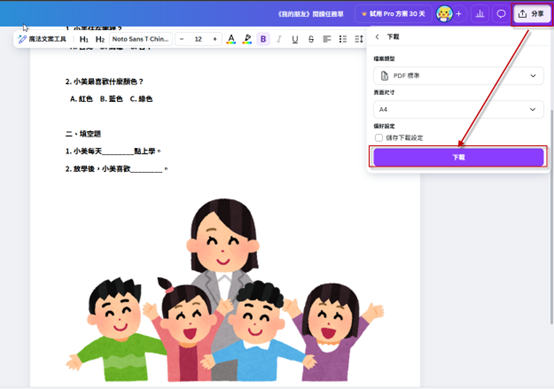554x389 pixels.
Task: Check the 儲存下載設定 checkbox
Action: coord(379,138)
